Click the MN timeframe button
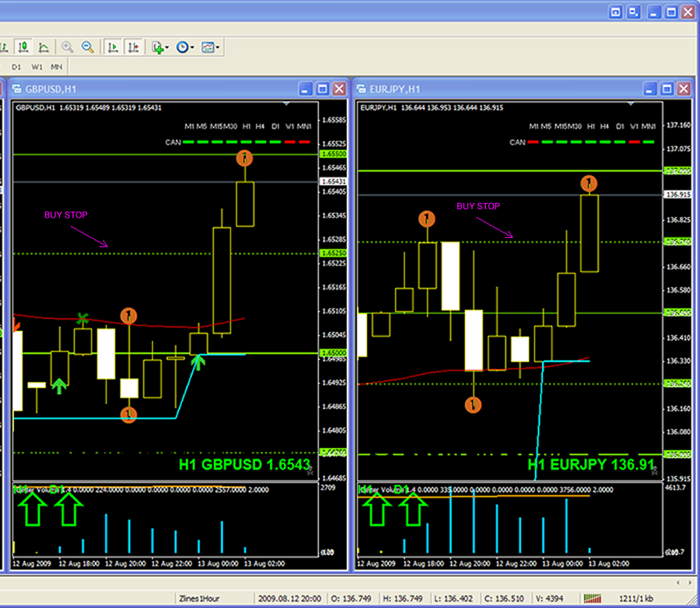 point(55,67)
